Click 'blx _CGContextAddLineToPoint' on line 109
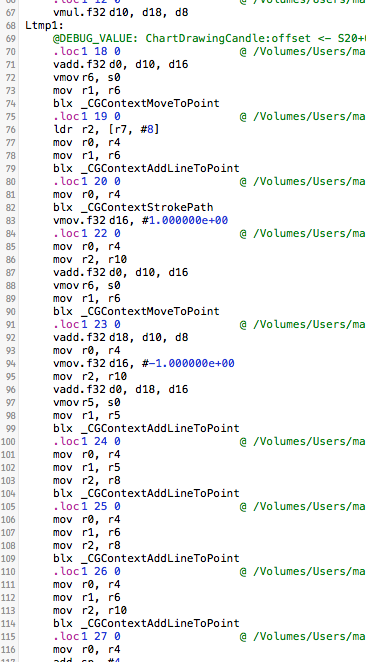Screen dimensions: 366x662 146,559
